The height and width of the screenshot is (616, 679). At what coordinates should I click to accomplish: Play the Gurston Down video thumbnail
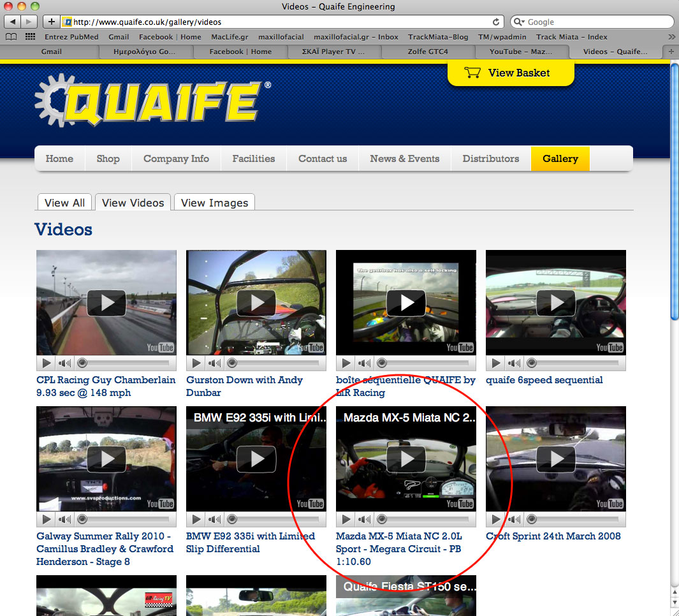click(256, 303)
